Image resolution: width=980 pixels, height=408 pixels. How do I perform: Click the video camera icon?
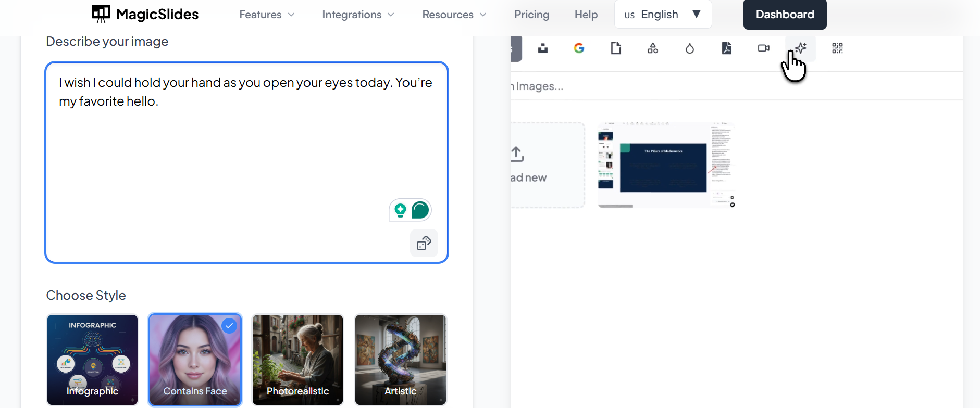click(x=764, y=48)
